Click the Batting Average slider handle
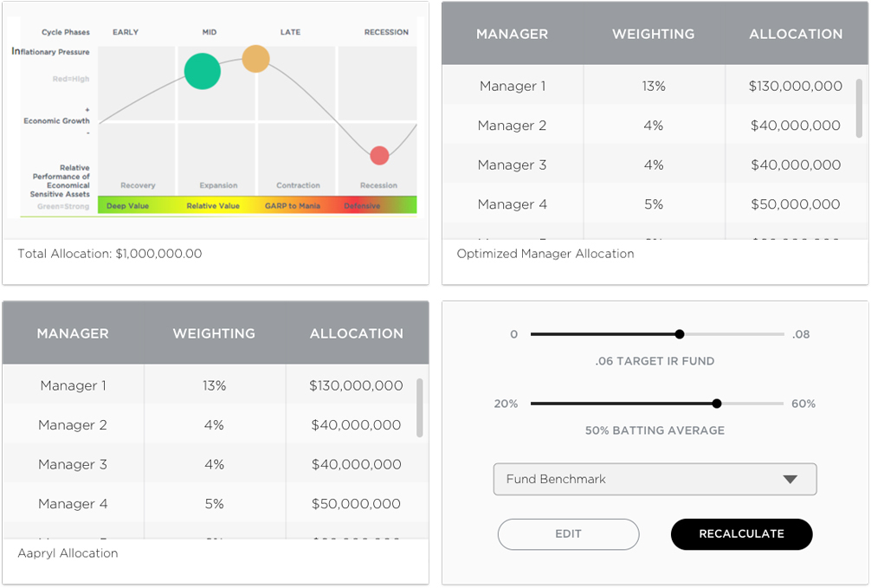This screenshot has height=588, width=871. tap(717, 404)
